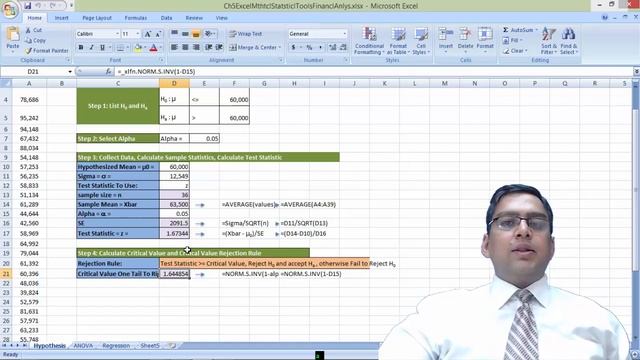Click Increase Indent icon

[x=219, y=48]
